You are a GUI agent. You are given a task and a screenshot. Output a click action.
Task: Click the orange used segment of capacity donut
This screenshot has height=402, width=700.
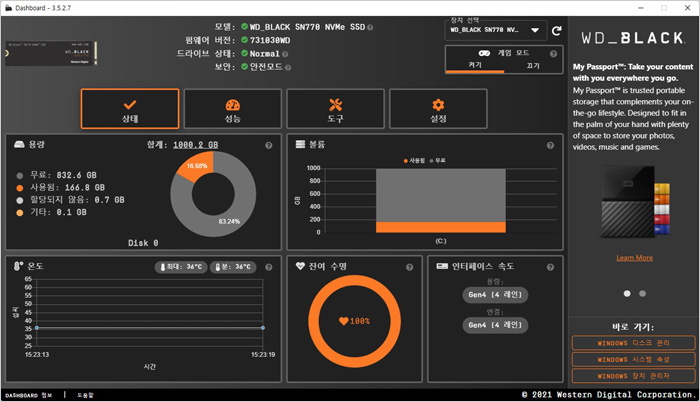click(194, 166)
